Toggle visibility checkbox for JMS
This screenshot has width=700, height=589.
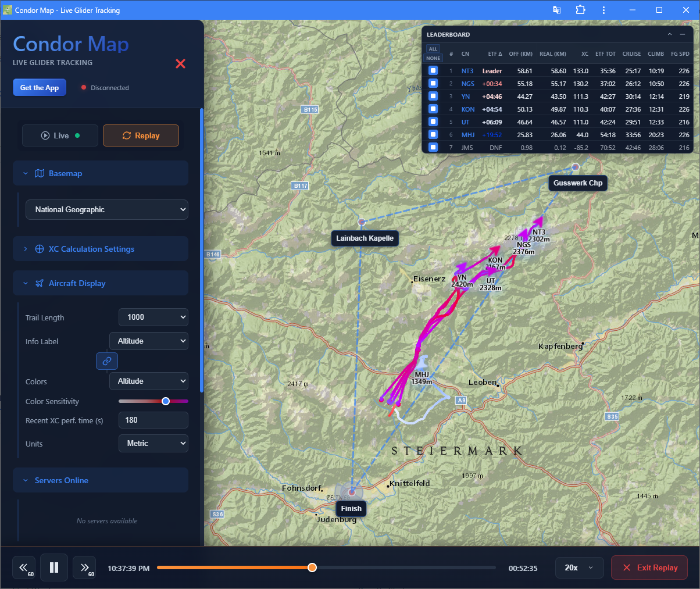(433, 148)
